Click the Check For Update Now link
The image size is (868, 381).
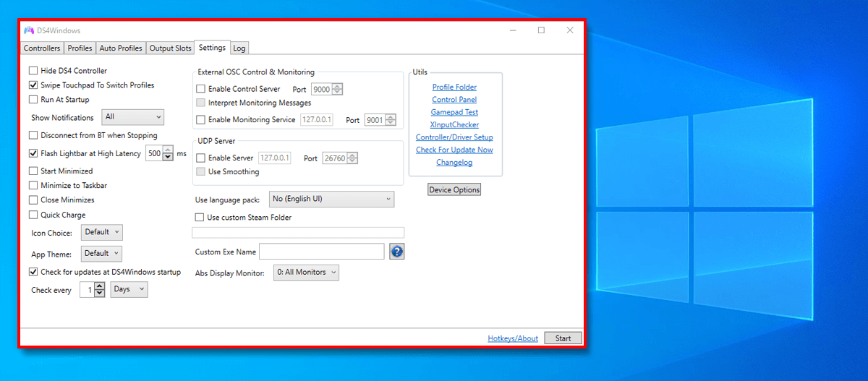point(454,150)
